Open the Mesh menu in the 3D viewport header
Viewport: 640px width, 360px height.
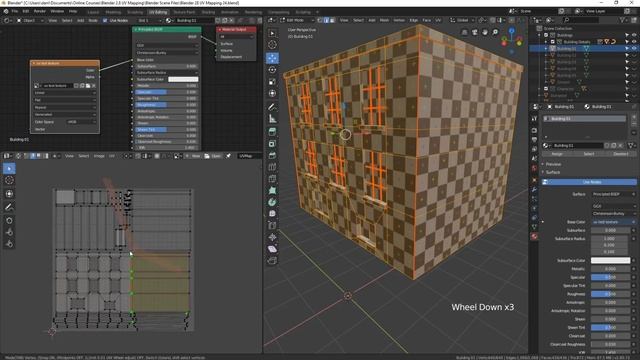point(384,20)
